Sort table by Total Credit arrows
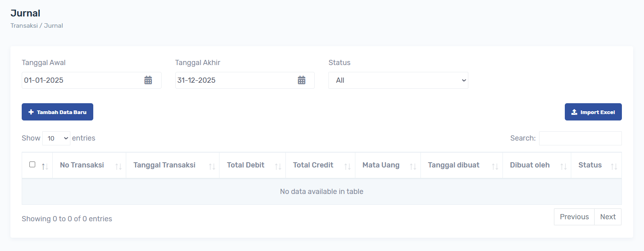This screenshot has height=251, width=644. click(347, 166)
